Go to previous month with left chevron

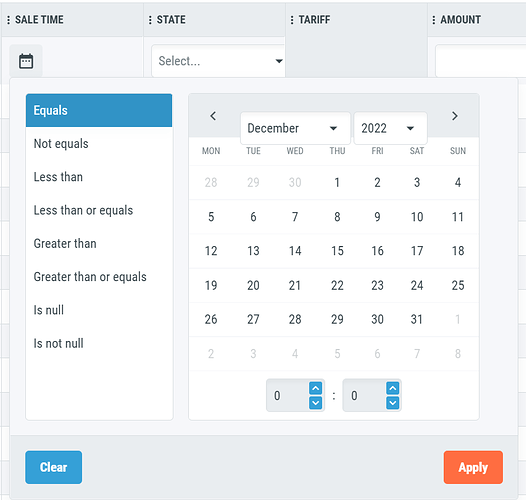click(x=213, y=116)
